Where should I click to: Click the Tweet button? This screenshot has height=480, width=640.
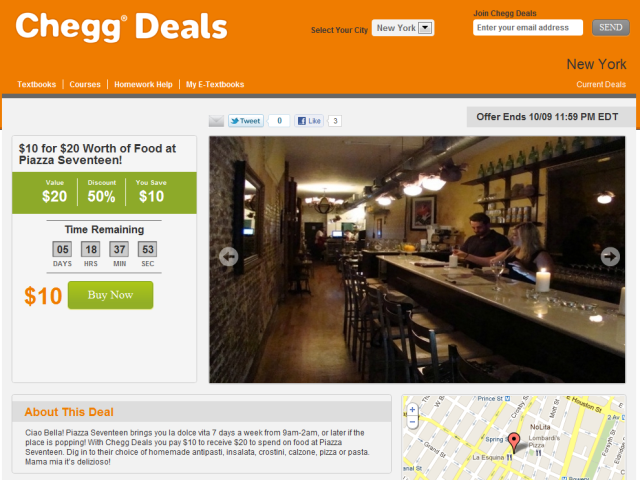(x=246, y=121)
